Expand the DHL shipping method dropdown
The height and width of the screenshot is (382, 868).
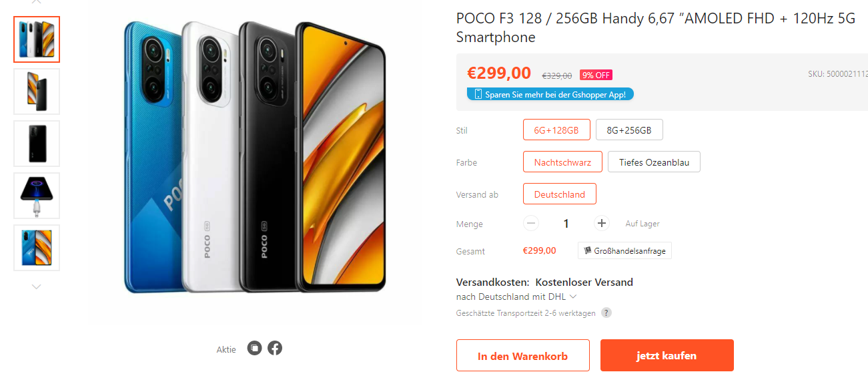click(572, 297)
